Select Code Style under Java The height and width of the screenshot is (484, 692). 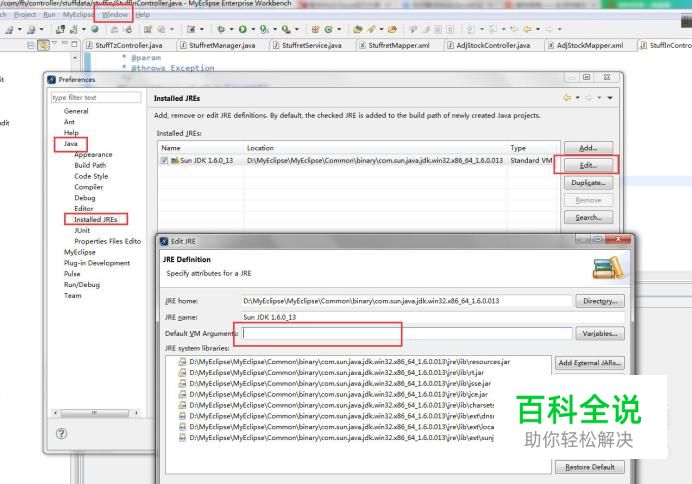click(91, 176)
